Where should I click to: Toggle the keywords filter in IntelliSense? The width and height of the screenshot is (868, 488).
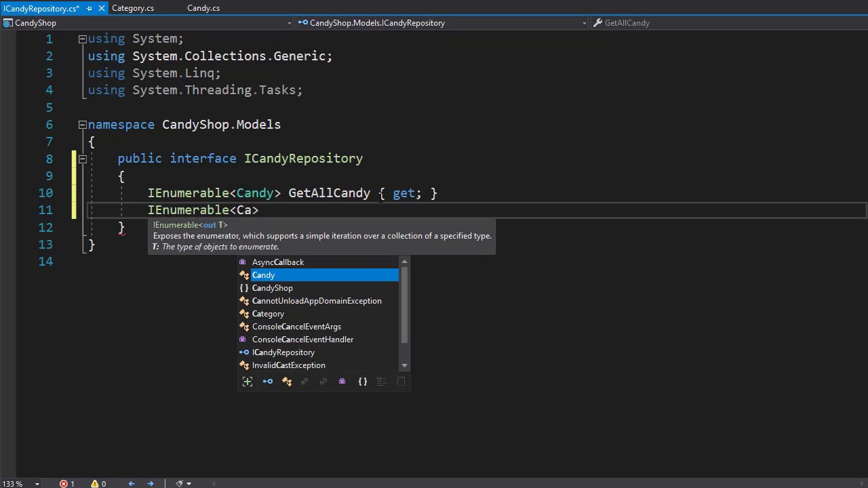[x=382, y=382]
